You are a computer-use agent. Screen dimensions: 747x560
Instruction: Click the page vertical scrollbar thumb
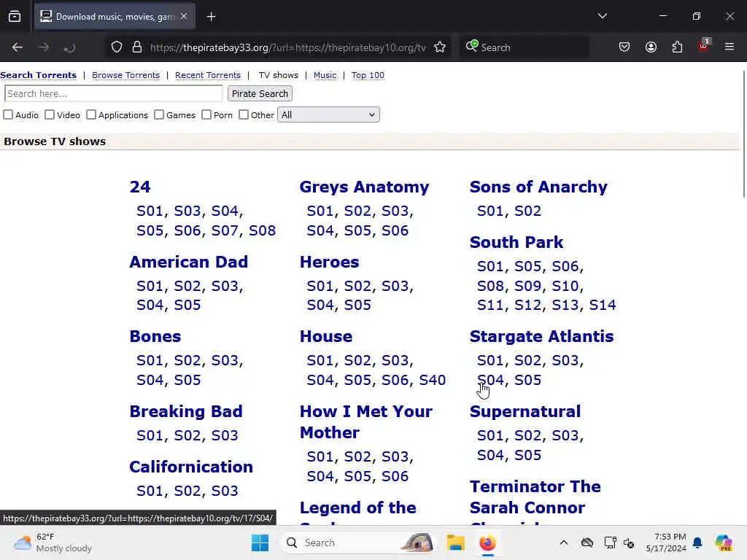click(x=743, y=134)
